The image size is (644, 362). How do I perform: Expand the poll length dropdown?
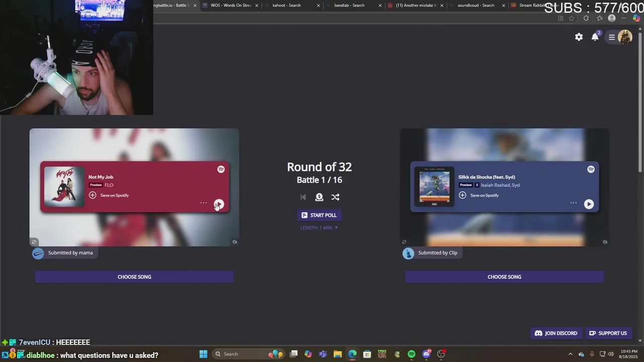coord(319,228)
